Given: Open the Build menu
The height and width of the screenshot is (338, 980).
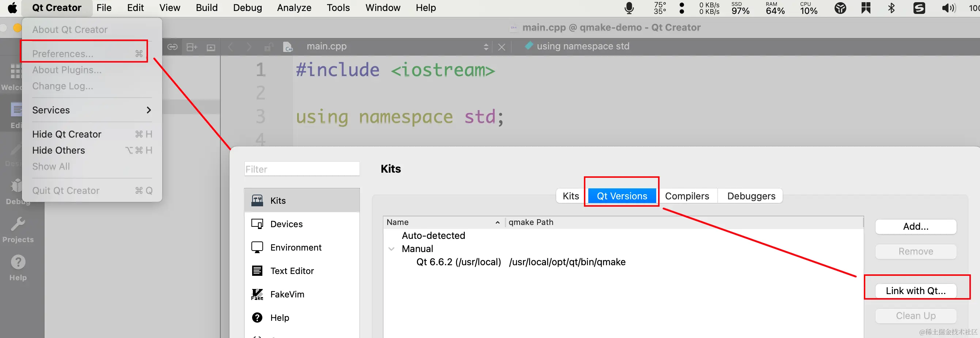Looking at the screenshot, I should (x=206, y=8).
